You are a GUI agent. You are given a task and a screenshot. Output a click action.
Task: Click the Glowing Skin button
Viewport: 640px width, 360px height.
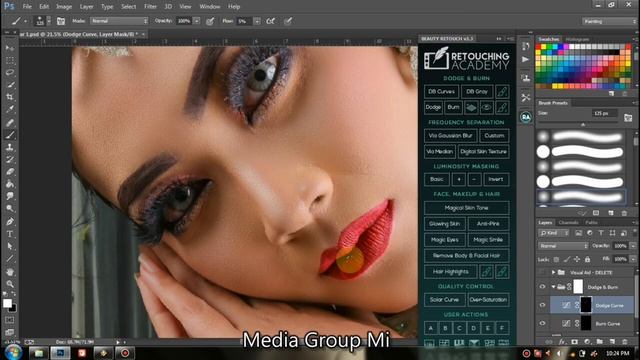tap(445, 224)
